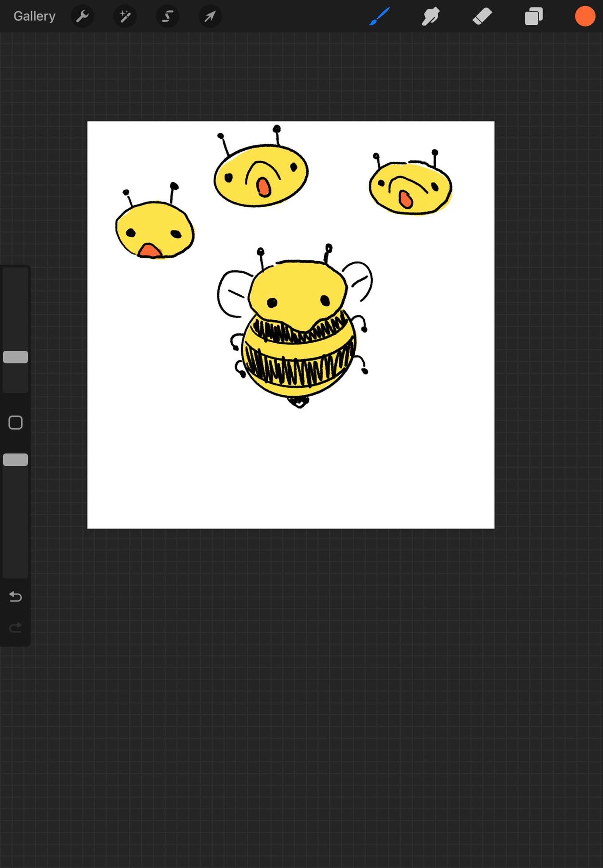Tap the square Modify button in sidebar
The width and height of the screenshot is (603, 868).
tap(16, 423)
